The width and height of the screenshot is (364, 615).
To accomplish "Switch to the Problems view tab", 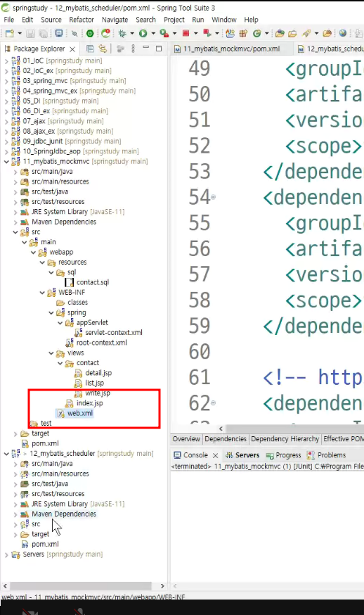I will click(x=327, y=455).
